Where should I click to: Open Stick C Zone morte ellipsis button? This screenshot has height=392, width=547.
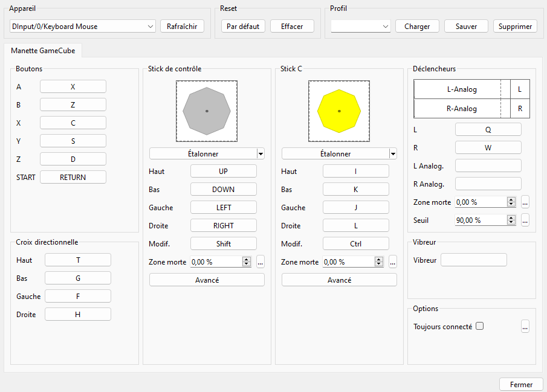[x=393, y=262]
